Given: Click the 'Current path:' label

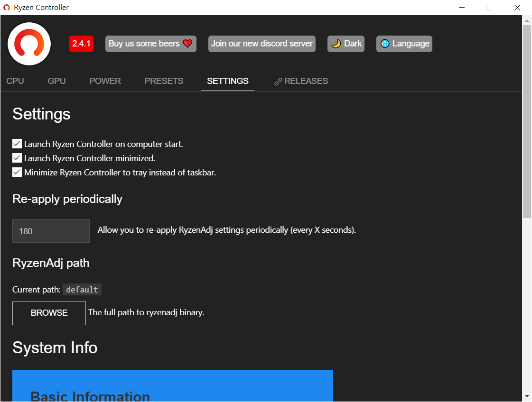Looking at the screenshot, I should 36,290.
